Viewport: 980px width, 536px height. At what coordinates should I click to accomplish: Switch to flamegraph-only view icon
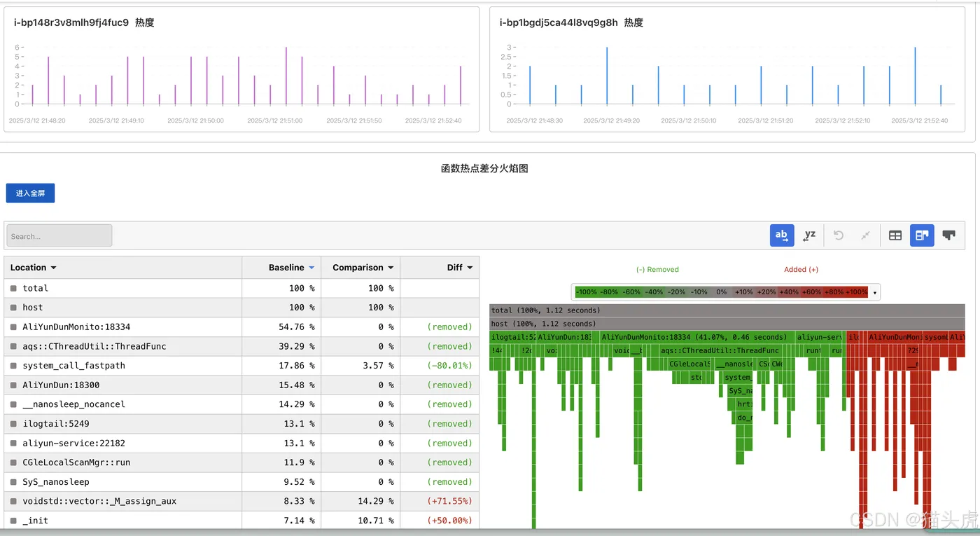(x=949, y=235)
